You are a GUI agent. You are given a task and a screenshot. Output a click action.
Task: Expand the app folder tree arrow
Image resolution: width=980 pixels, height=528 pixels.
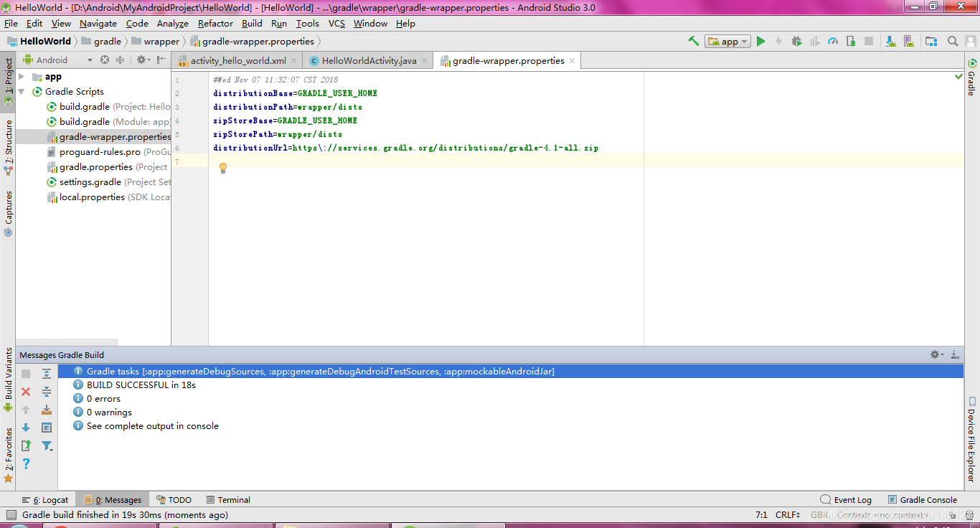[22, 77]
